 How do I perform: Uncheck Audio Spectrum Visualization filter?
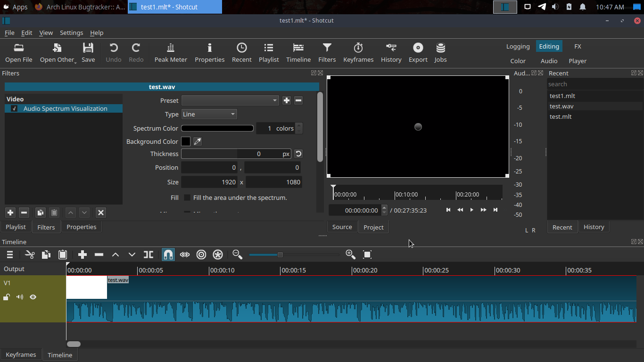15,108
